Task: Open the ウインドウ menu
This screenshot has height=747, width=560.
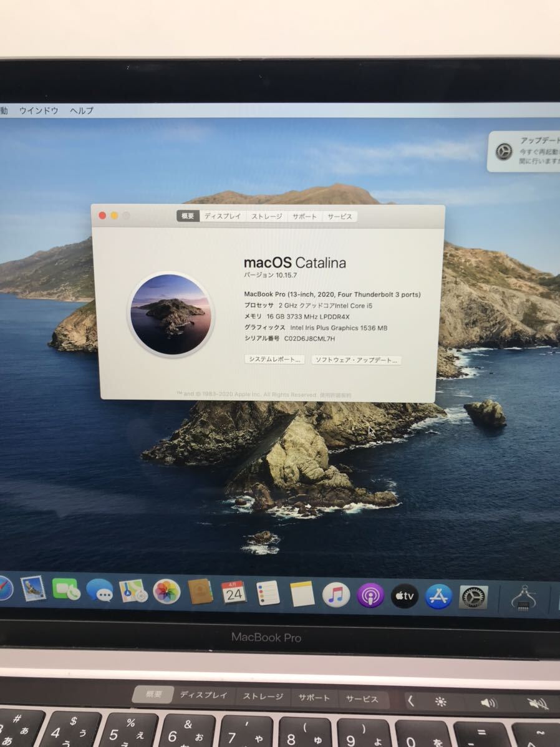Action: (39, 110)
